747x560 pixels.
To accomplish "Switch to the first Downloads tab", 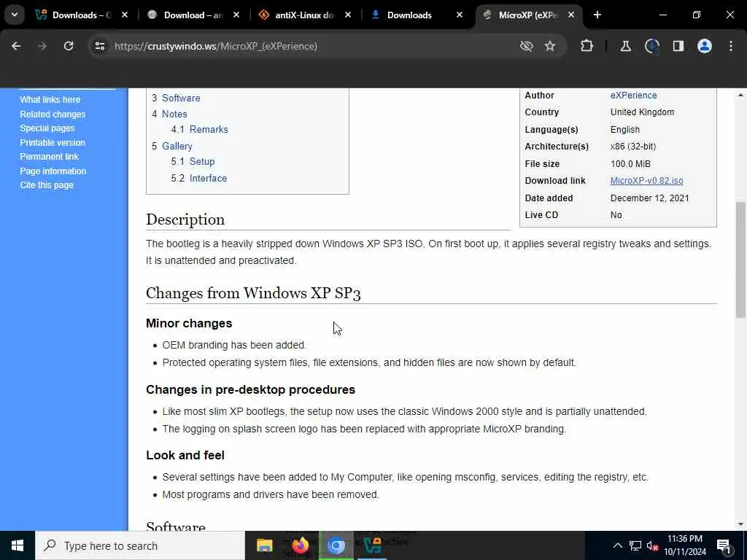I will (x=82, y=15).
